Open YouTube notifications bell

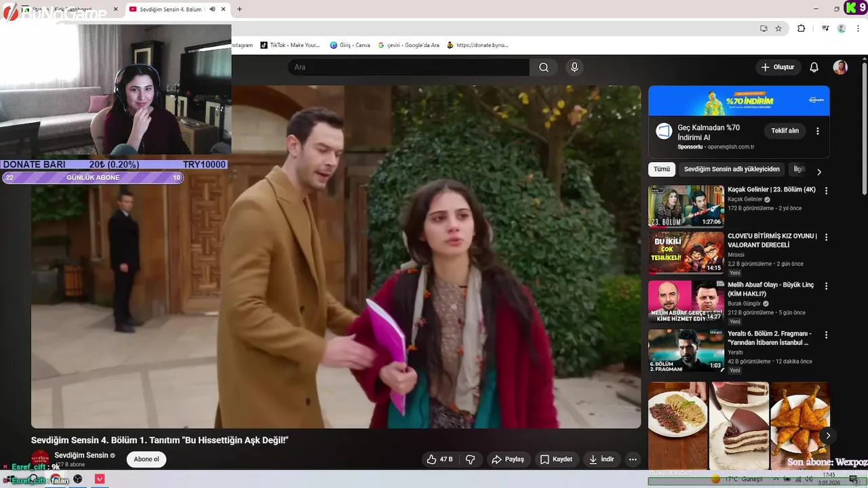[x=814, y=67]
